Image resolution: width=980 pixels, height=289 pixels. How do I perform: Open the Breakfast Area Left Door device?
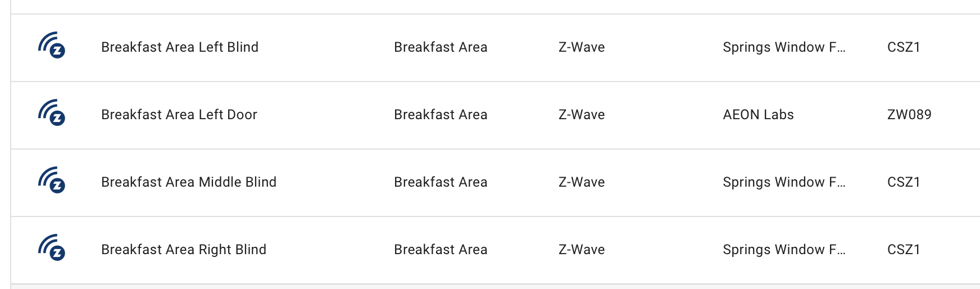[x=179, y=115]
